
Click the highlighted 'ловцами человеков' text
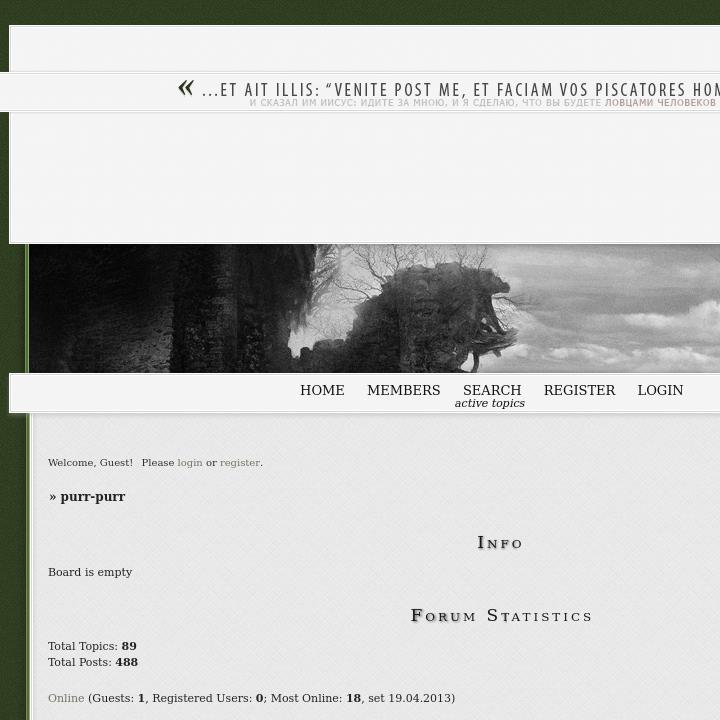[660, 103]
